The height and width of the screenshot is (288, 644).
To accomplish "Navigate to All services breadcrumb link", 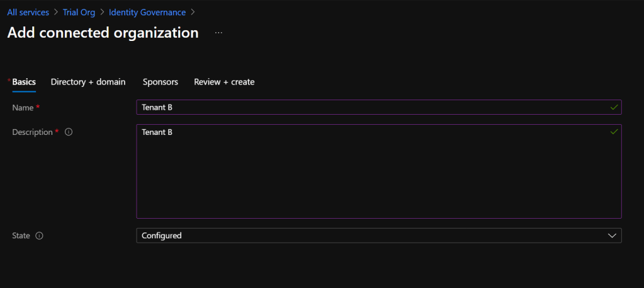I will point(28,13).
